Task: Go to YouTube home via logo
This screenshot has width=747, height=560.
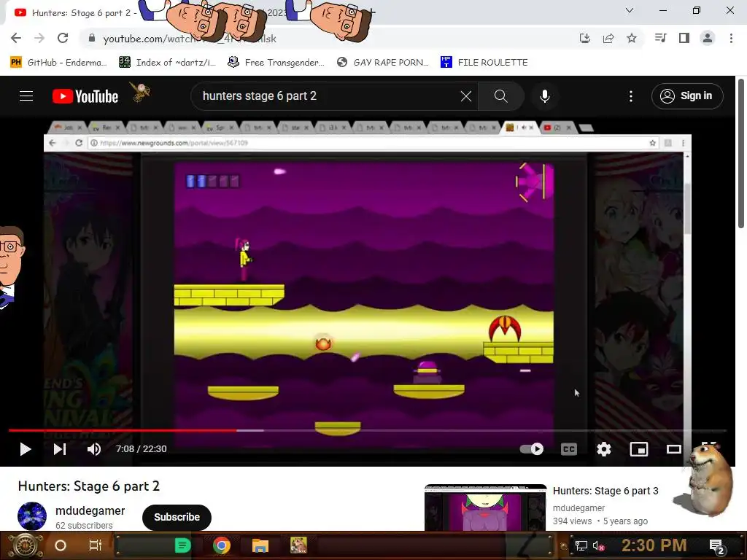Action: 85,96
